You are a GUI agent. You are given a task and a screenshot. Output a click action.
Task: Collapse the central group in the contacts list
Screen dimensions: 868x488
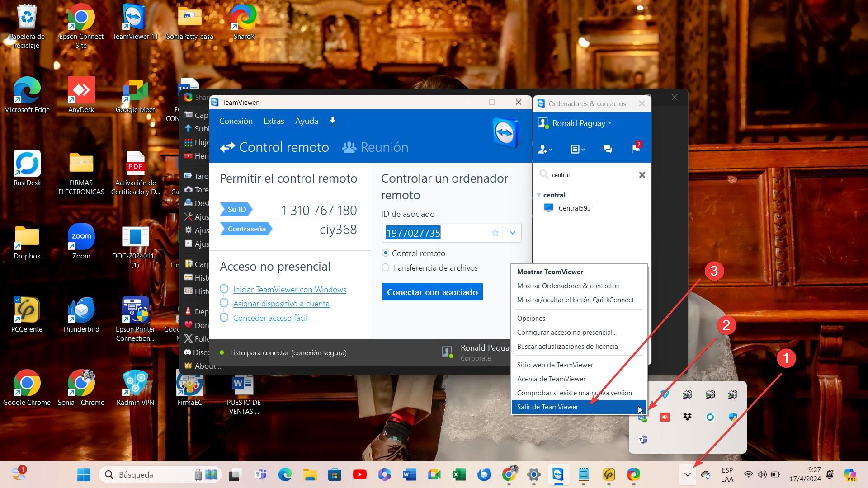[x=538, y=195]
